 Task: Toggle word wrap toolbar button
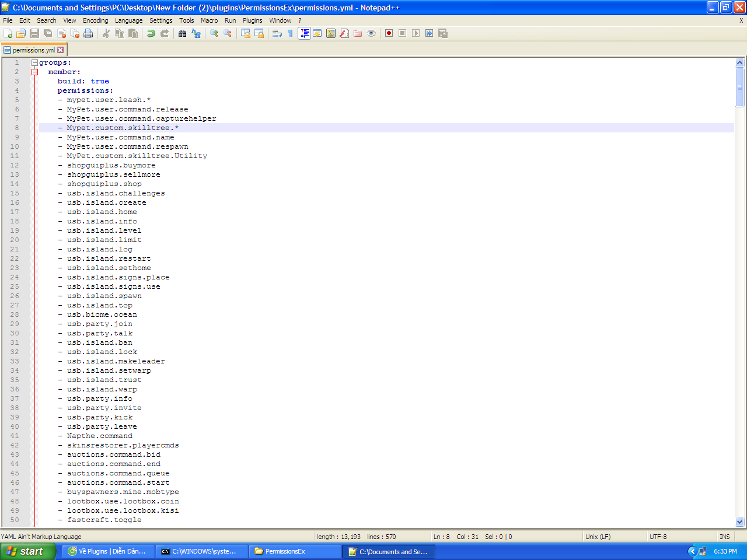pyautogui.click(x=277, y=33)
